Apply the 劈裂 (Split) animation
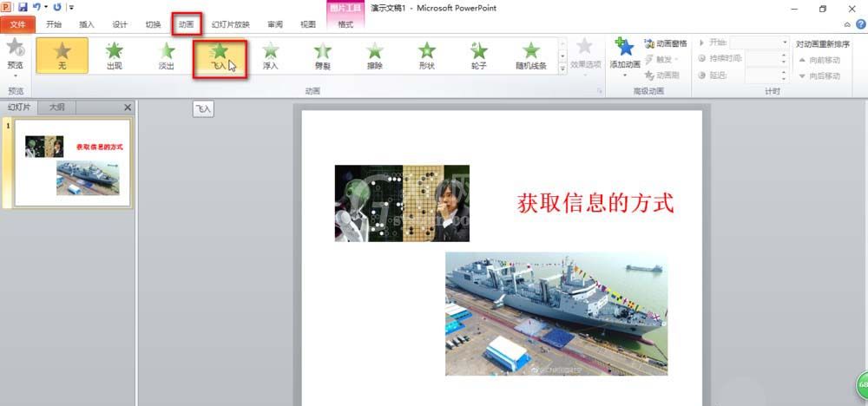 click(x=323, y=56)
